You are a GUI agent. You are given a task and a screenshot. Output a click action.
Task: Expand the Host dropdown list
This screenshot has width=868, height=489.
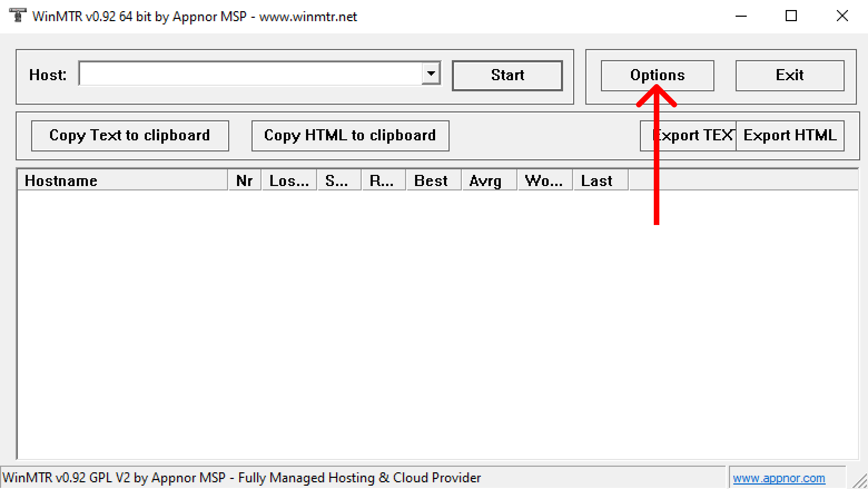coord(431,74)
